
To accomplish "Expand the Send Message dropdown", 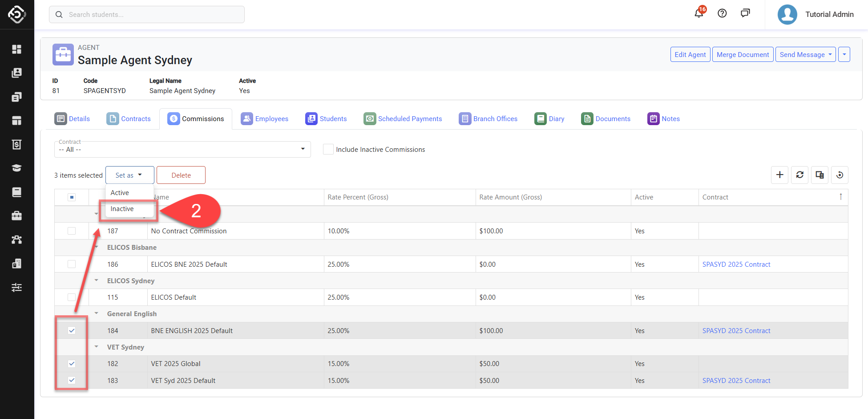I will coord(805,54).
